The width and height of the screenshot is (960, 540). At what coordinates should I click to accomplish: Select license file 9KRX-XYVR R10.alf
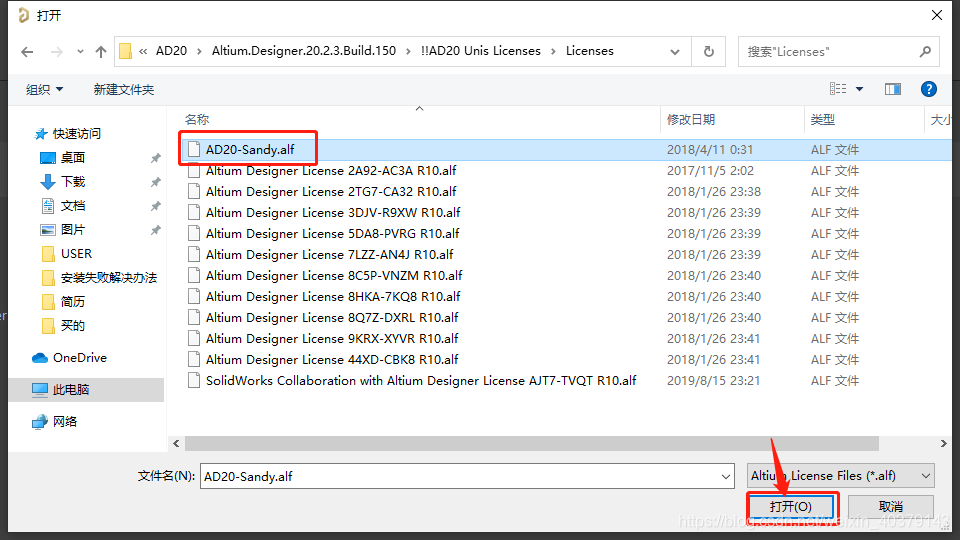[x=332, y=339]
